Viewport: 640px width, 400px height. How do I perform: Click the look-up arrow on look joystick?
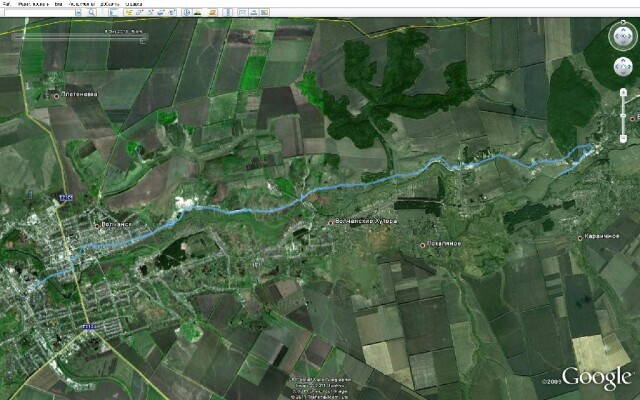coord(623,31)
